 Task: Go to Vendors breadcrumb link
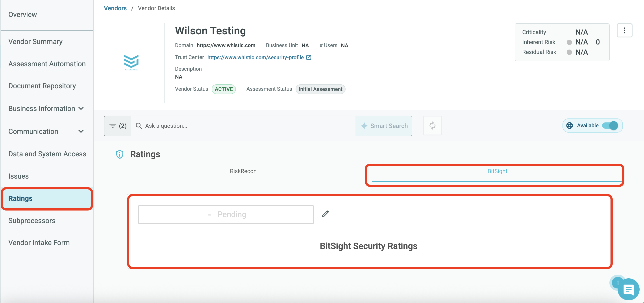115,8
